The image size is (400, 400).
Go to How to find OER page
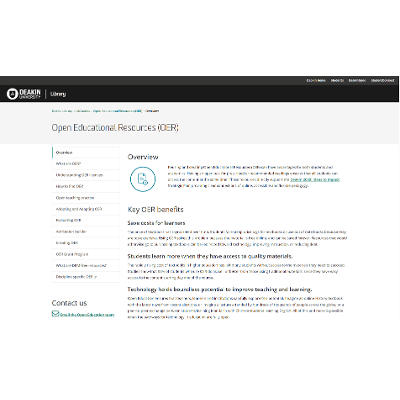[86, 186]
